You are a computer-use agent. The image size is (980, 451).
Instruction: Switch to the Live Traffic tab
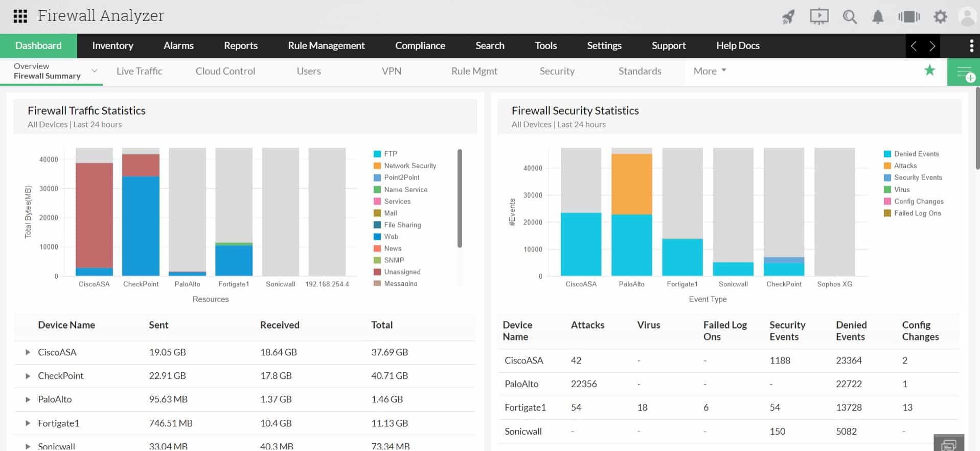tap(139, 71)
